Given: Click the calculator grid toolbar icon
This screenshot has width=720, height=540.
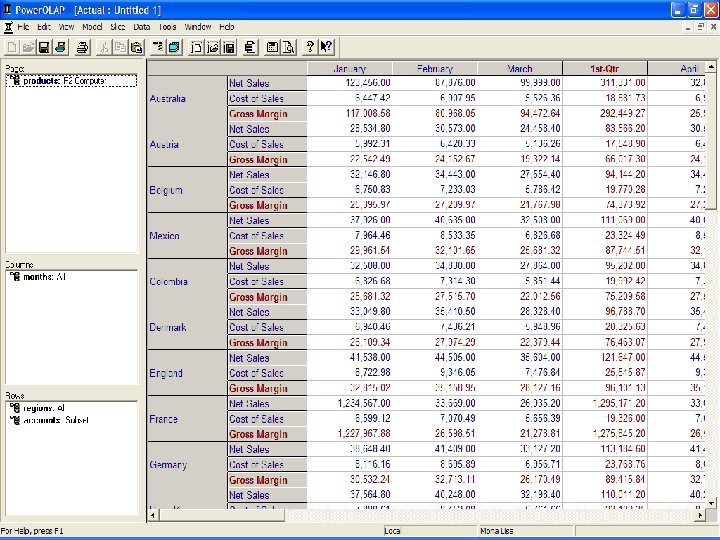Looking at the screenshot, I should point(272,47).
